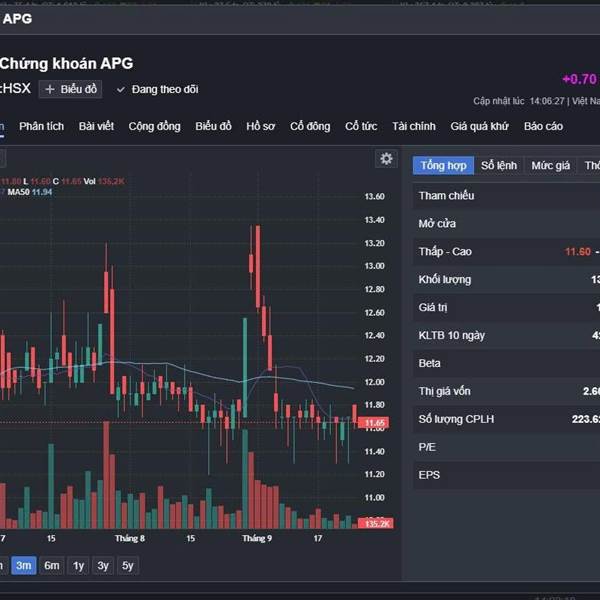Image resolution: width=600 pixels, height=600 pixels.
Task: Click the Thấp - Cao row label
Action: click(445, 251)
